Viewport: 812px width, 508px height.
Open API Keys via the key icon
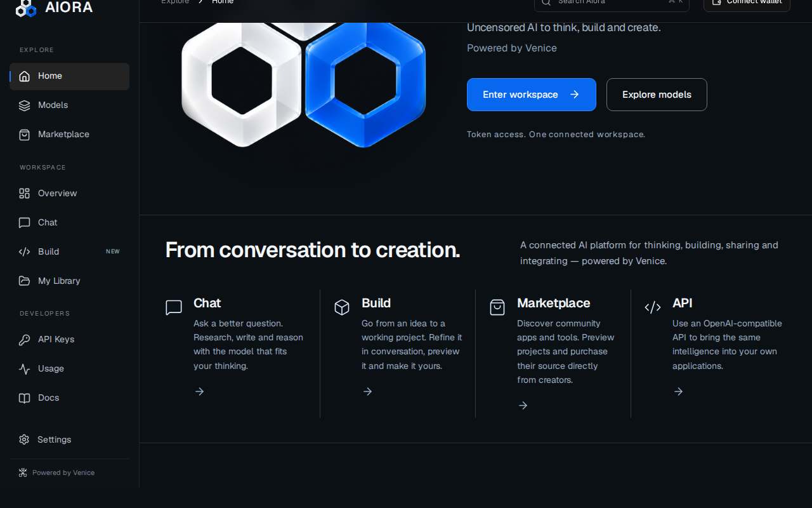(x=25, y=340)
